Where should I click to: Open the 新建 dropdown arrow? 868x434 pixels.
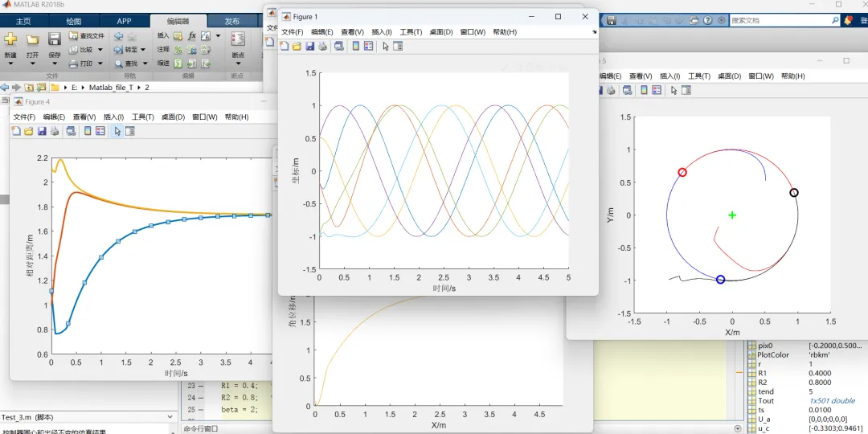10,63
